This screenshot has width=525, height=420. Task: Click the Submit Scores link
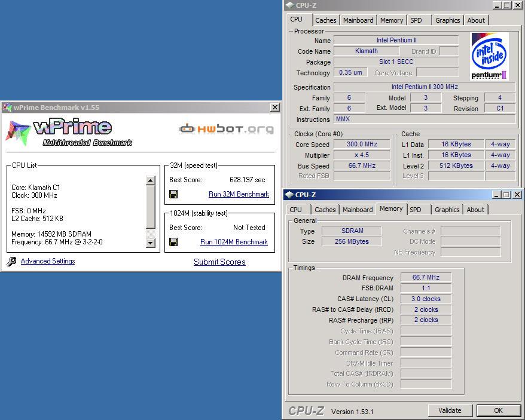219,262
